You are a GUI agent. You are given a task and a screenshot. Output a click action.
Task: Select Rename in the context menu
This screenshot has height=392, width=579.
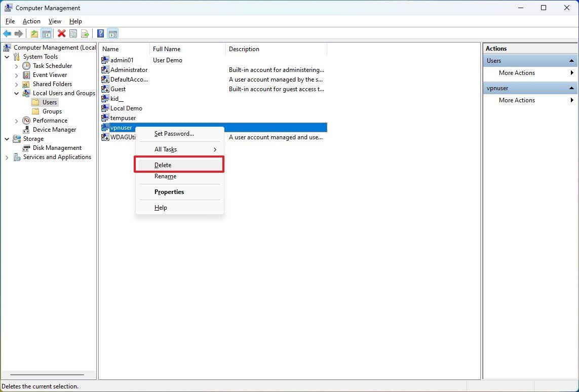click(165, 176)
